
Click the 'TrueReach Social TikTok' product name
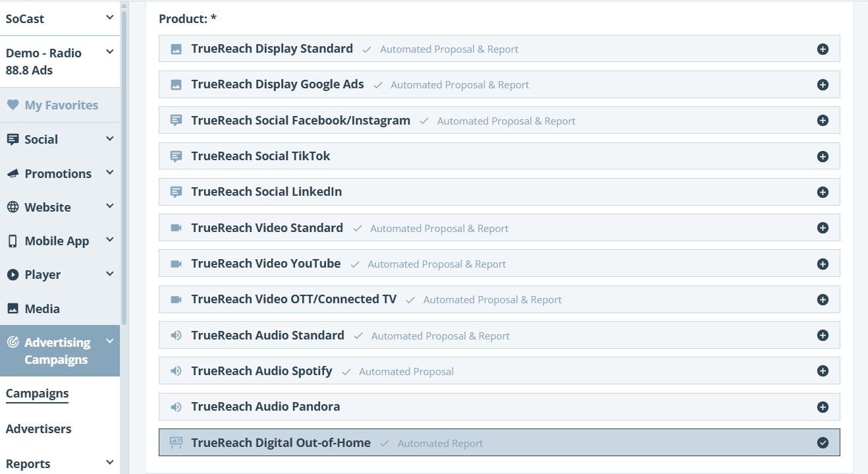tap(261, 156)
